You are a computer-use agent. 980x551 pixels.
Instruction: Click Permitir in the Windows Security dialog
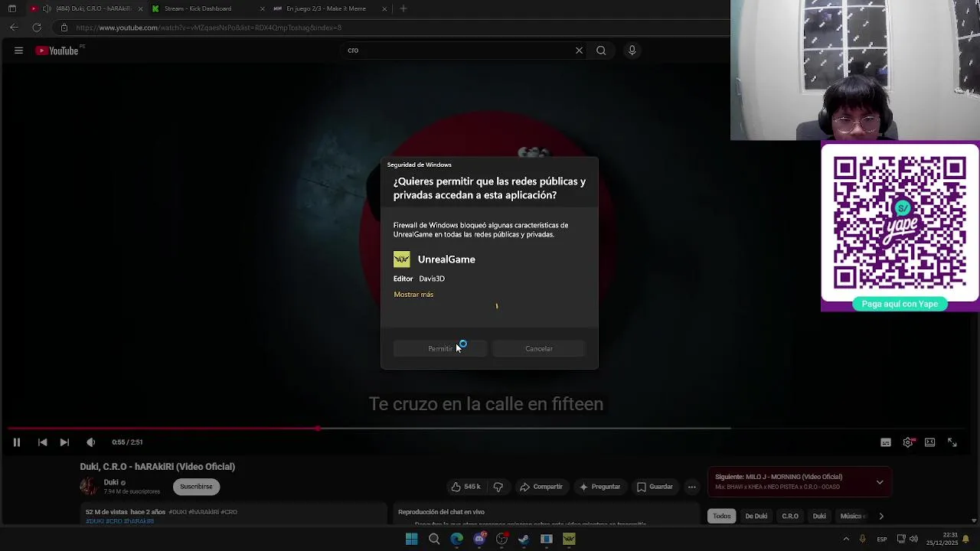pos(440,349)
